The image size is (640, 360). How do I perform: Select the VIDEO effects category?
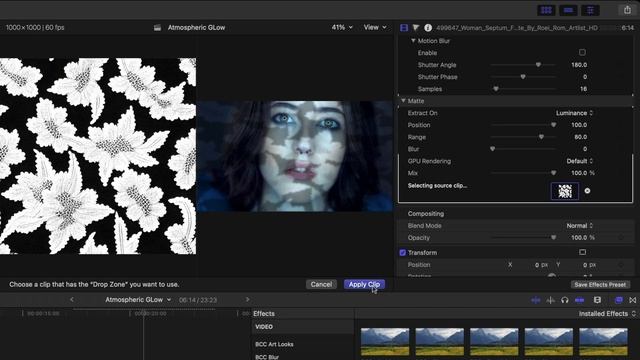tap(264, 327)
